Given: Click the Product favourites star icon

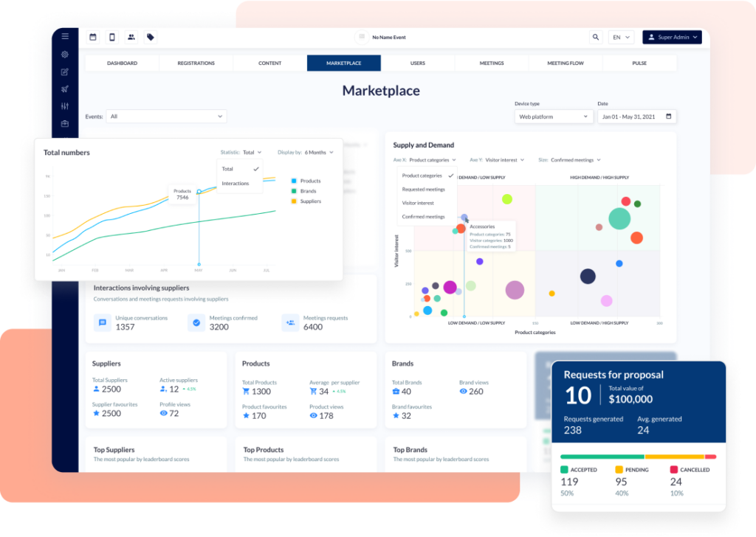Looking at the screenshot, I should pyautogui.click(x=246, y=415).
